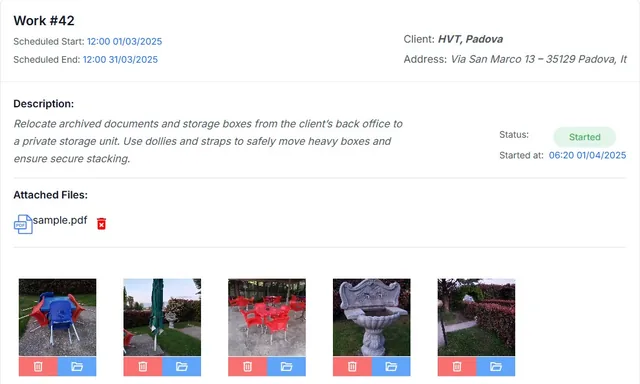Click the Work #42 title
The image size is (640, 384).
coord(44,20)
